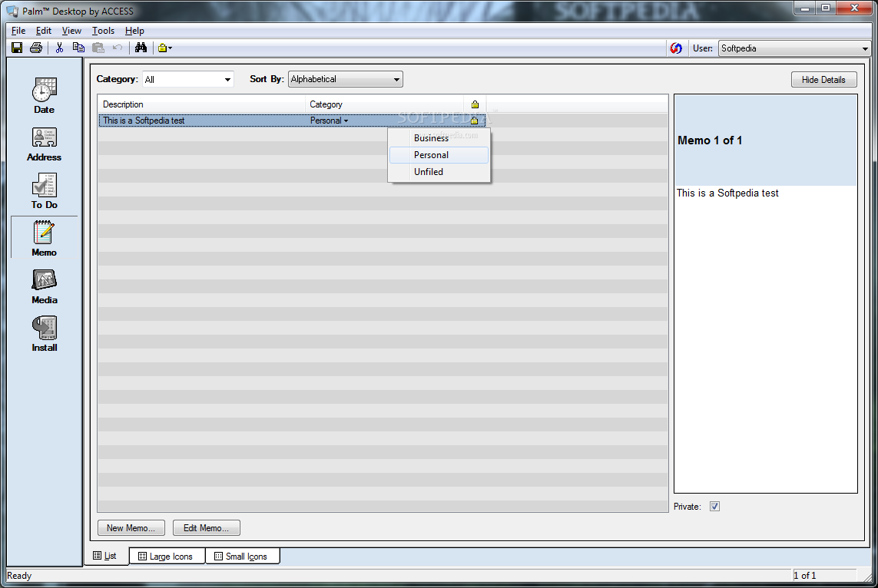Sort by the Category column header
878x588 pixels.
pos(384,104)
